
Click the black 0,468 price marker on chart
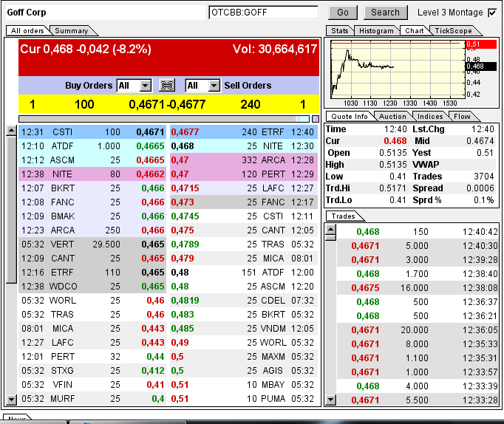tap(481, 66)
